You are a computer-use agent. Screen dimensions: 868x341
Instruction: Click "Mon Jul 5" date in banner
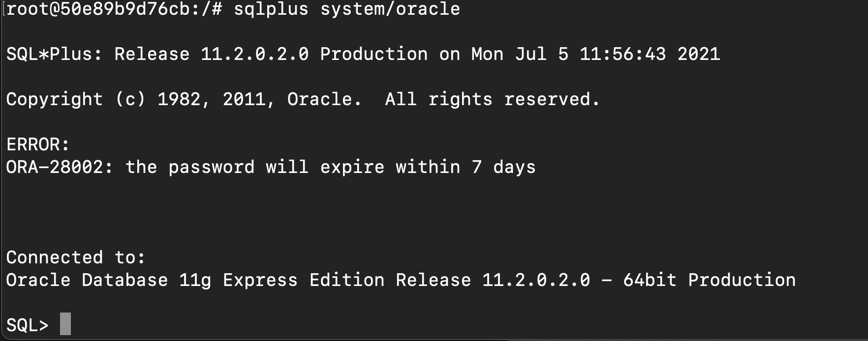pos(520,54)
